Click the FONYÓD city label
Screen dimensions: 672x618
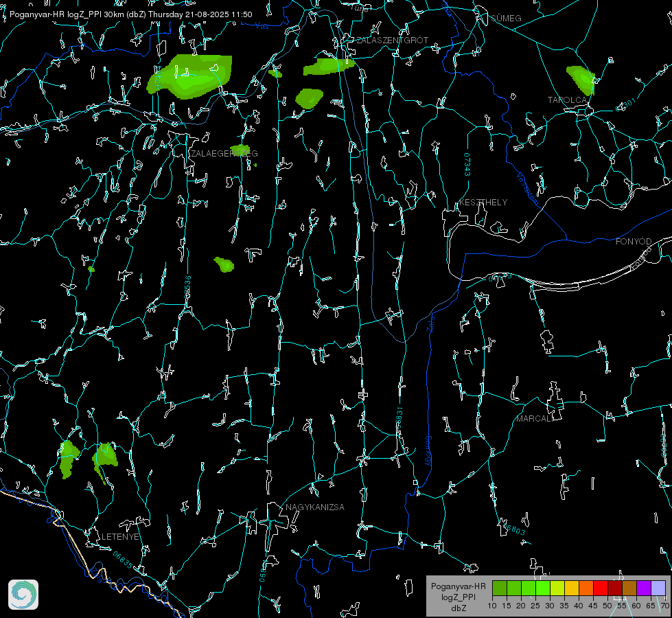(x=634, y=242)
